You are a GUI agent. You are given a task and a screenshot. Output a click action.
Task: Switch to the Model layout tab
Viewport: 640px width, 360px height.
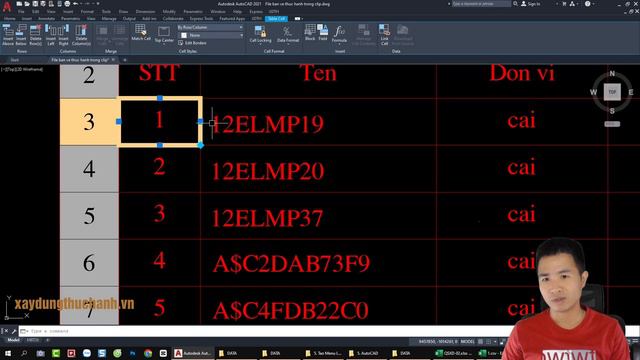(13, 340)
